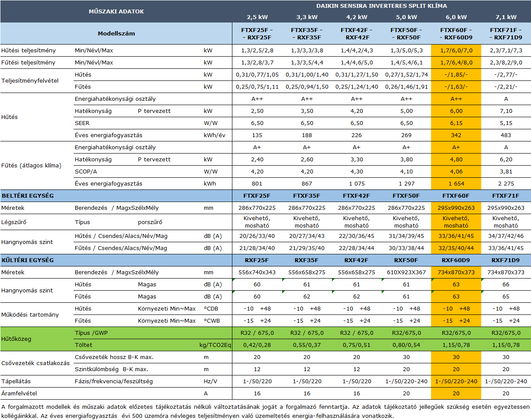Select the 'Fűtési teljesítmény' row label
The height and width of the screenshot is (420, 531).
point(28,62)
